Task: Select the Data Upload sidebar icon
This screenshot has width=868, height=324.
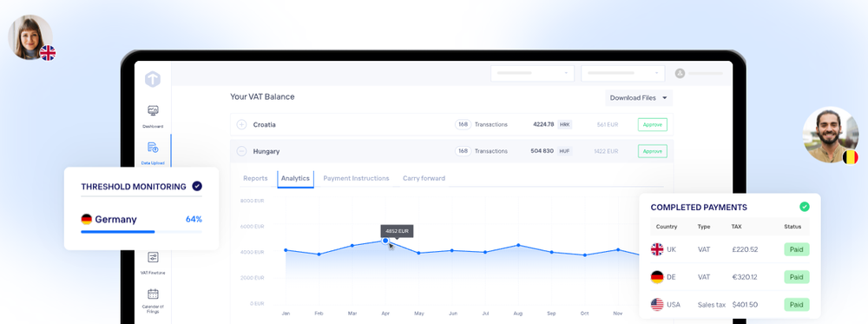Action: 153,148
